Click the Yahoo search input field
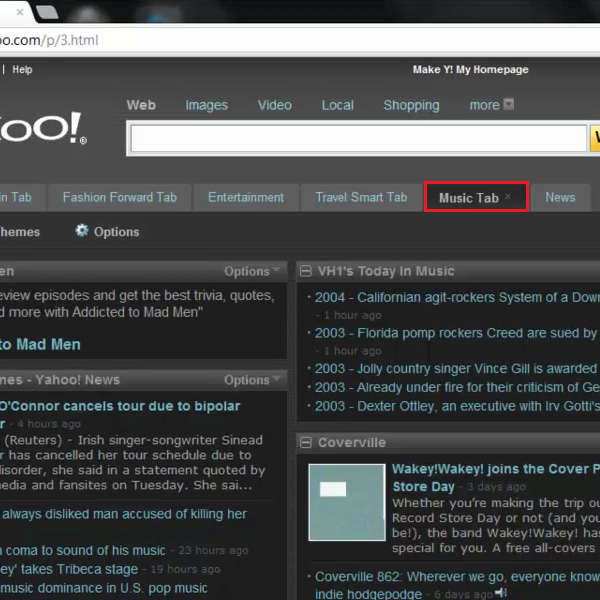This screenshot has height=600, width=600. click(x=359, y=138)
